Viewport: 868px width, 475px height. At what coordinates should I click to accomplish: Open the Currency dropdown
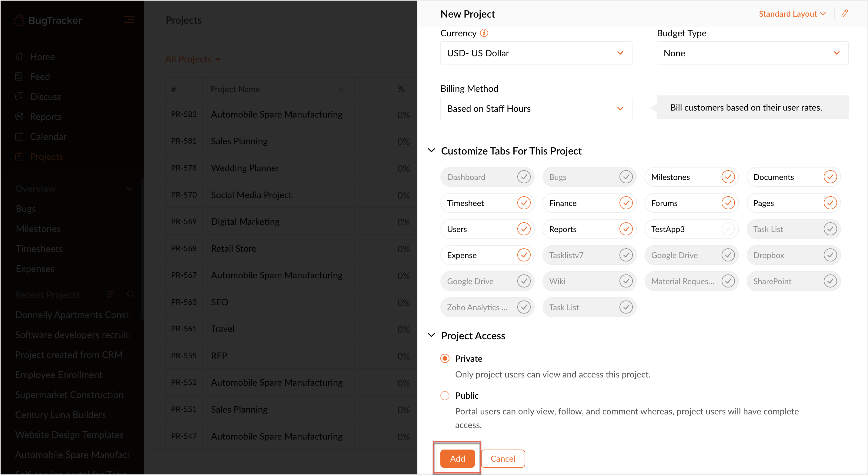click(x=536, y=53)
